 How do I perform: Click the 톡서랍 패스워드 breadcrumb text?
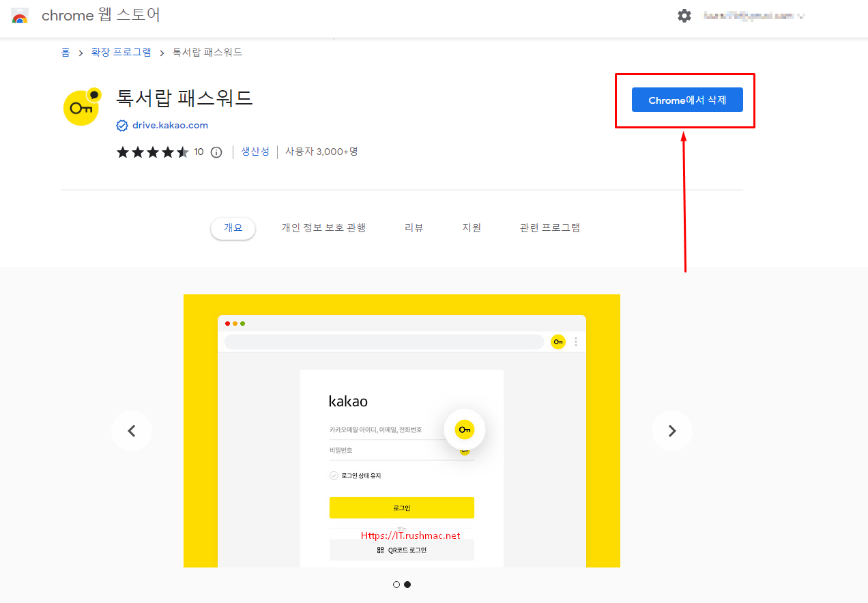click(207, 52)
